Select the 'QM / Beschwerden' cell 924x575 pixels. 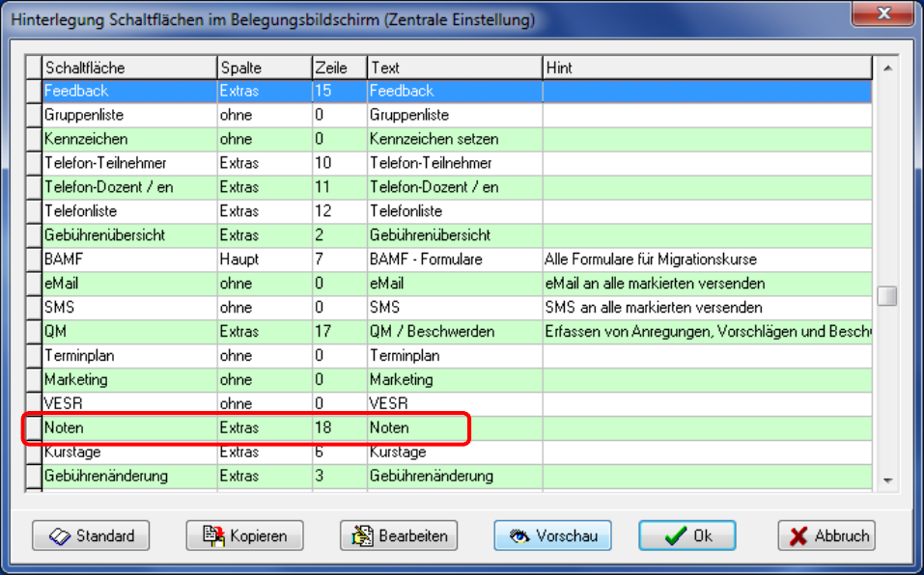click(x=455, y=332)
